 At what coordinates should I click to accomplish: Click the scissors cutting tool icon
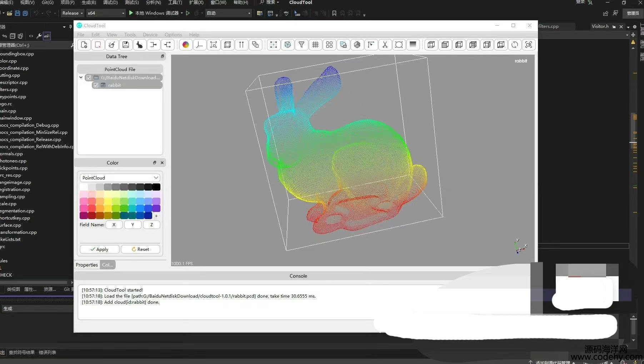click(385, 45)
